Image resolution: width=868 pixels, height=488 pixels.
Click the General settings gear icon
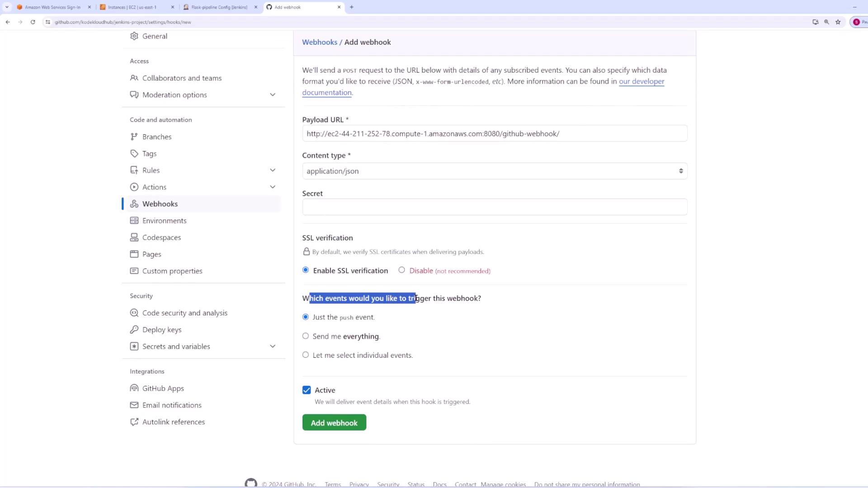[x=134, y=36]
